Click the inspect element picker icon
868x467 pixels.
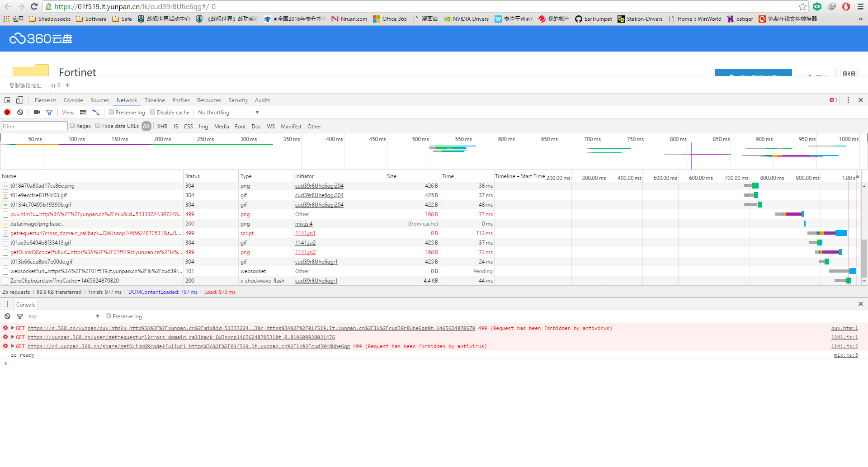tap(8, 100)
